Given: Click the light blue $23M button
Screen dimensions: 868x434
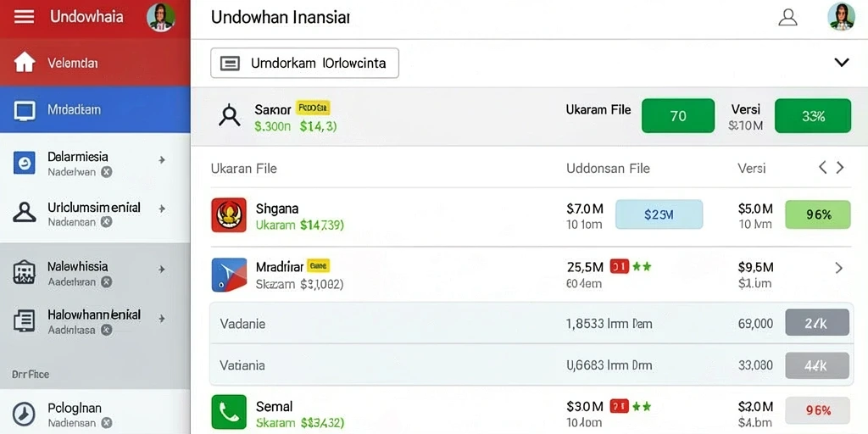Looking at the screenshot, I should pyautogui.click(x=659, y=214).
